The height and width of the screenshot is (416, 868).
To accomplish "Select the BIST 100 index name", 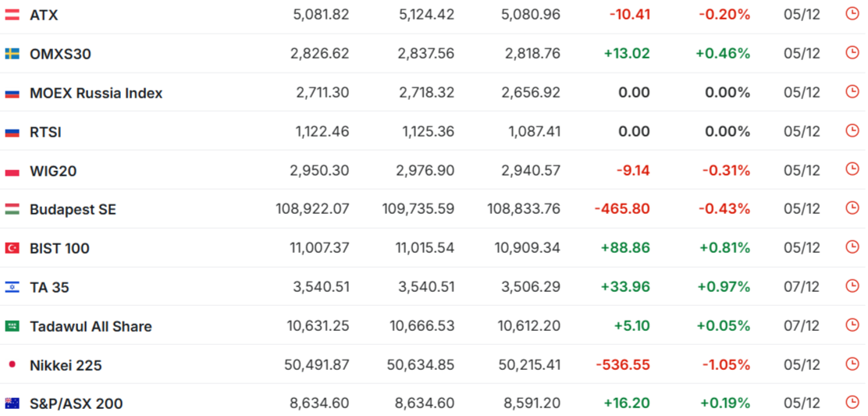I will coord(59,248).
